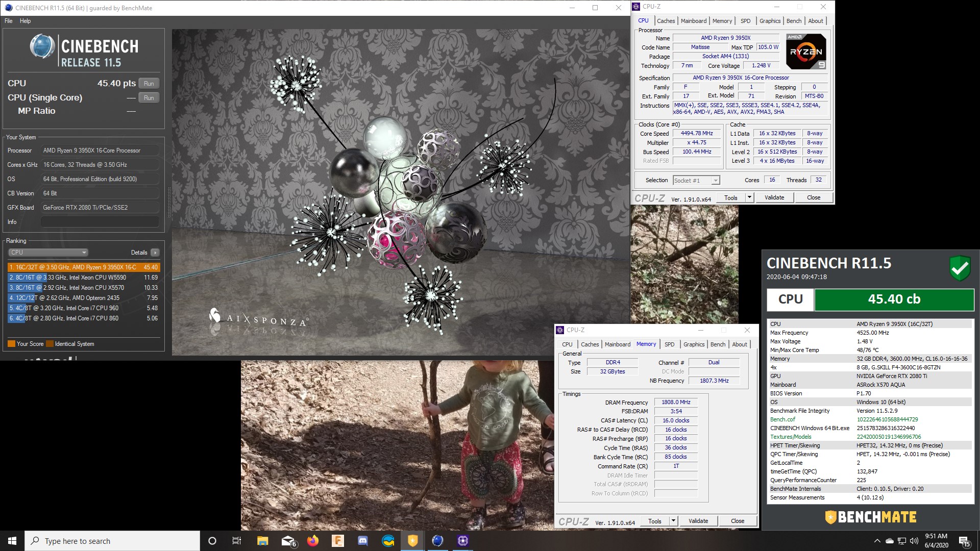The image size is (980, 551).
Task: Open Socket #1 selection dropdown
Action: 696,181
